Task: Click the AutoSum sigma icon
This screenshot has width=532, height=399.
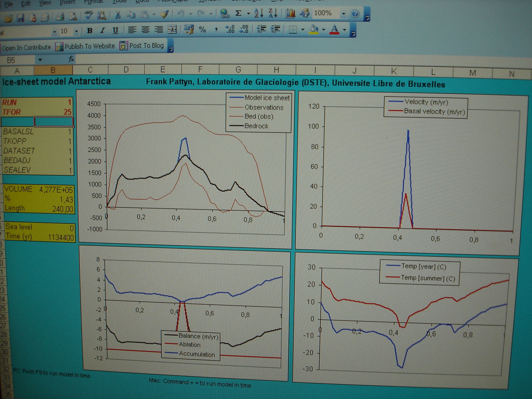Action: coord(238,13)
